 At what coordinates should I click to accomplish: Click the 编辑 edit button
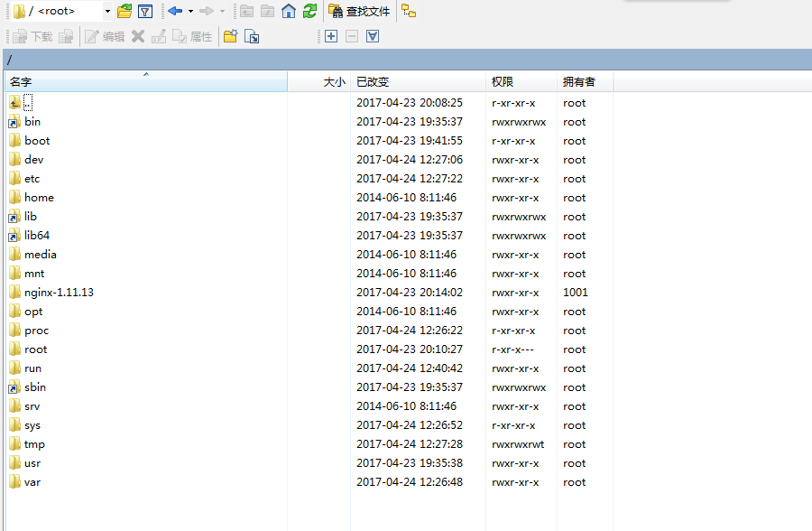(x=105, y=36)
